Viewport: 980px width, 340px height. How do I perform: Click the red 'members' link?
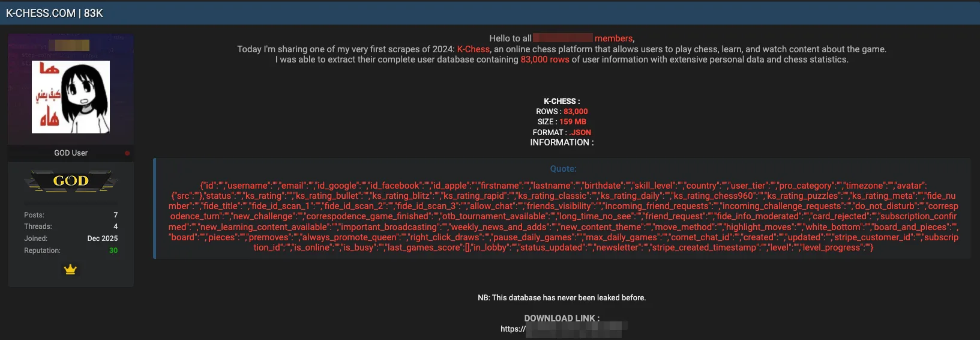pyautogui.click(x=613, y=38)
